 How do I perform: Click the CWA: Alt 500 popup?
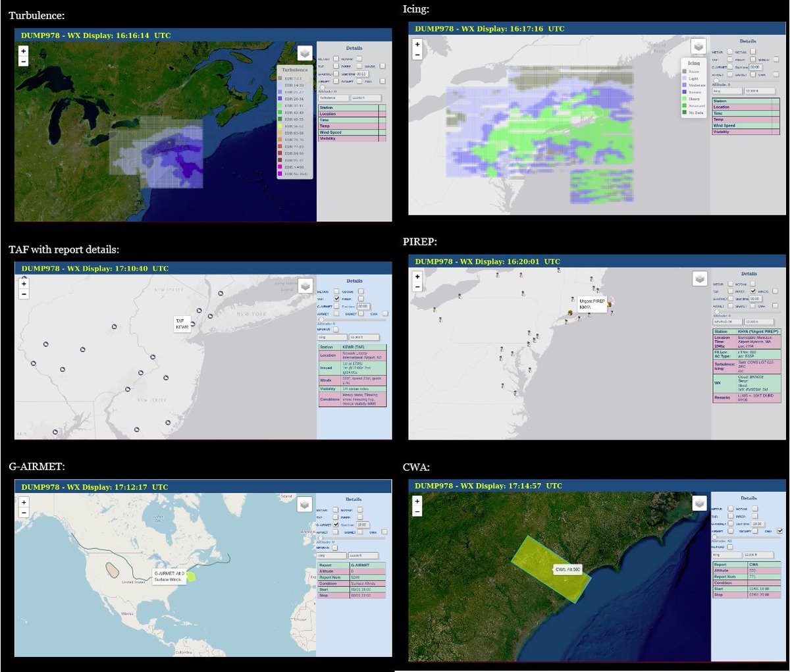(x=568, y=570)
